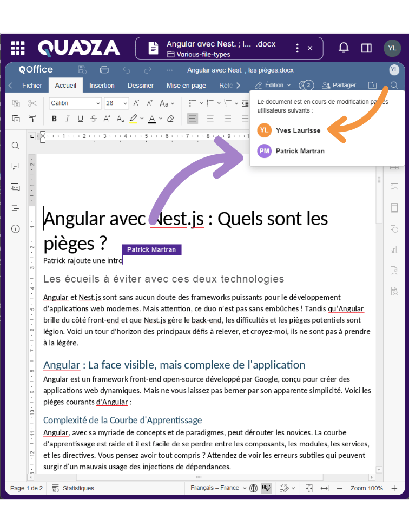Increase the font size
Image resolution: width=409 pixels, height=532 pixels.
pyautogui.click(x=136, y=103)
